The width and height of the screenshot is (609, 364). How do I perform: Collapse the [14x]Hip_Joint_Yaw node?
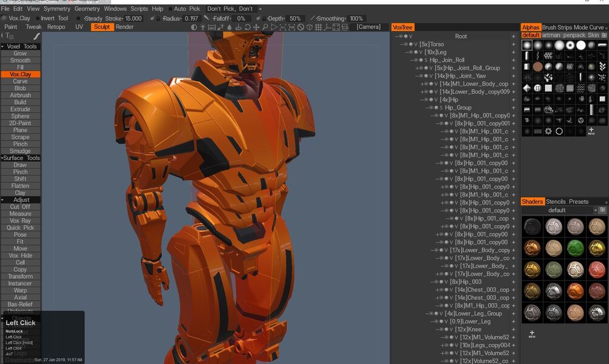click(417, 76)
